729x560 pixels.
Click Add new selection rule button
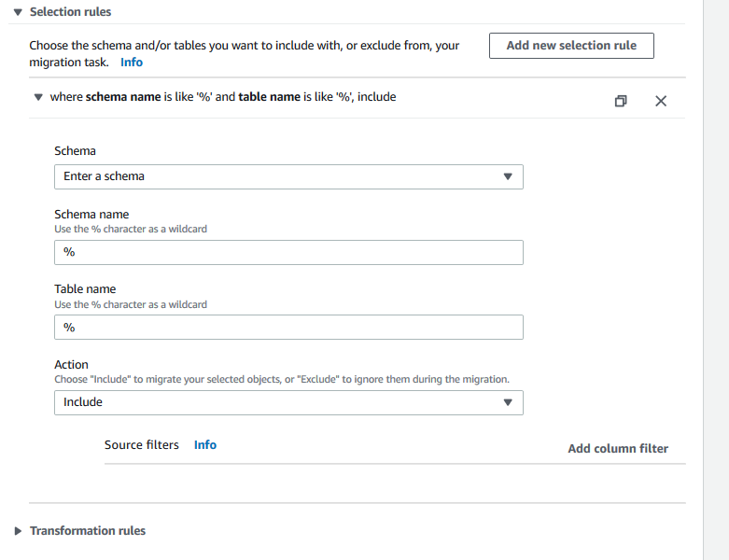pos(571,46)
